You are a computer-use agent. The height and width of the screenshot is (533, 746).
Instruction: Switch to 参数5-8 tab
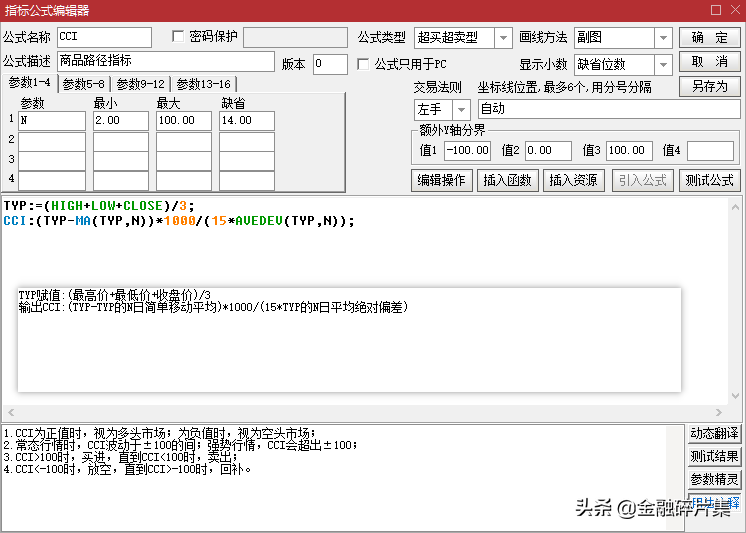pos(84,84)
